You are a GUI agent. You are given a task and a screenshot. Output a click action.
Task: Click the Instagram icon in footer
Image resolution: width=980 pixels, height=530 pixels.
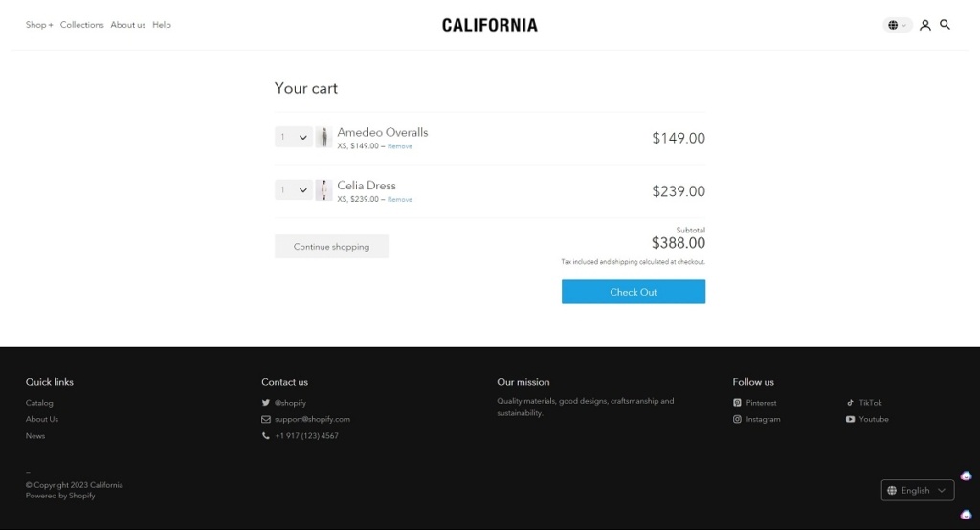pos(738,419)
